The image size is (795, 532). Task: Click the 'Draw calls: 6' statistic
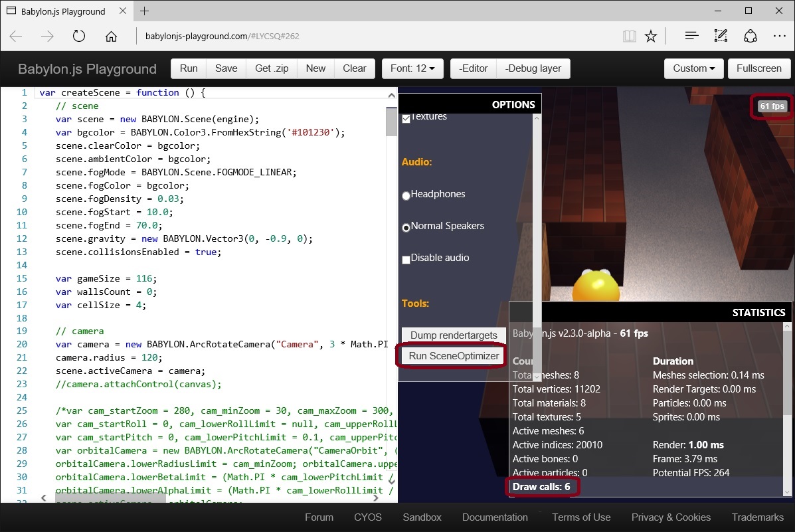[x=541, y=487]
